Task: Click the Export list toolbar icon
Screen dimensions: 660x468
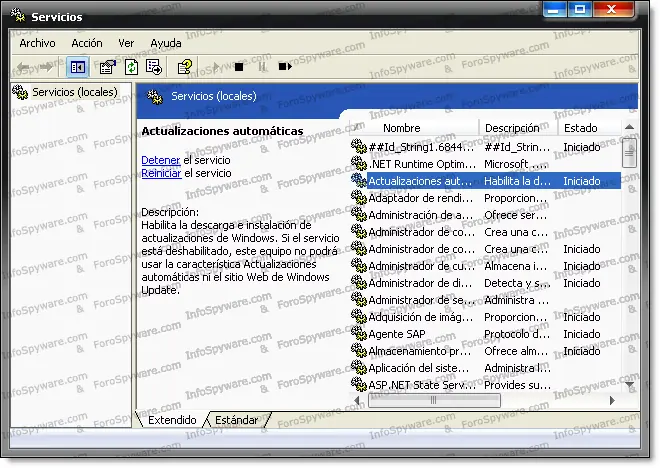Action: click(x=154, y=67)
